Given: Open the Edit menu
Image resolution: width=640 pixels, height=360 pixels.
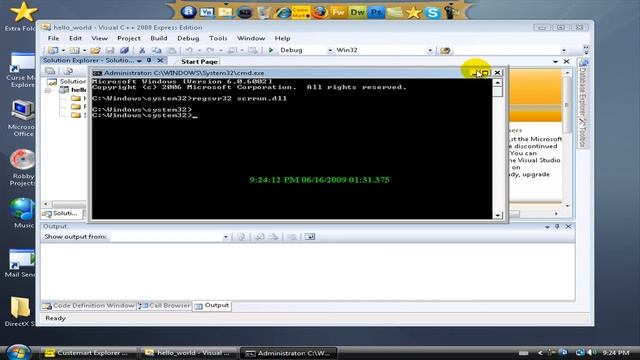Looking at the screenshot, I should 76,38.
